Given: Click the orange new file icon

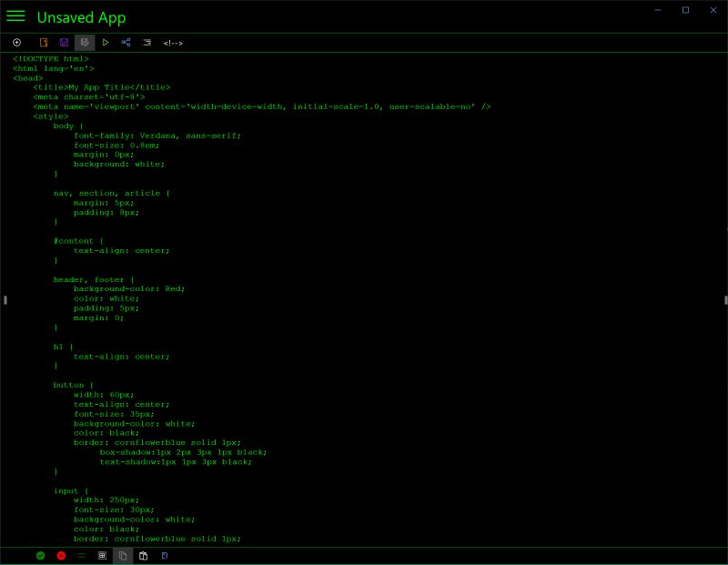Looking at the screenshot, I should (x=44, y=43).
